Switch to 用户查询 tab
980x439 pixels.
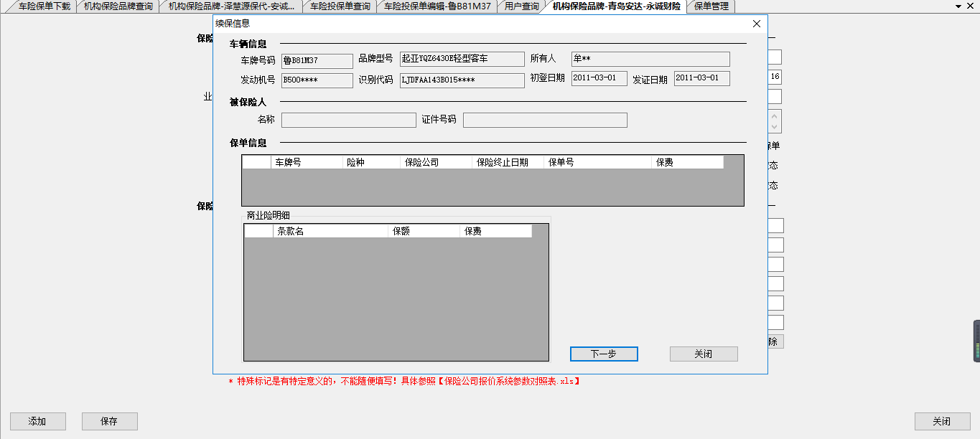521,6
